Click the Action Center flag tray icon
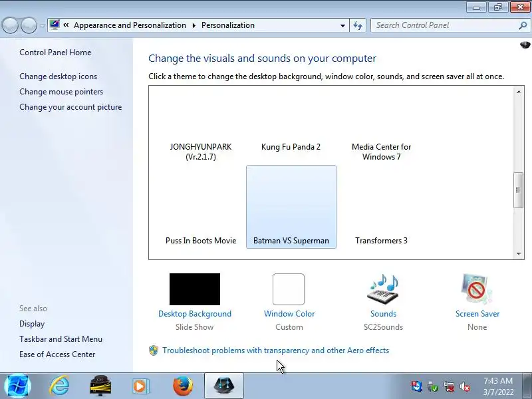 (417, 386)
